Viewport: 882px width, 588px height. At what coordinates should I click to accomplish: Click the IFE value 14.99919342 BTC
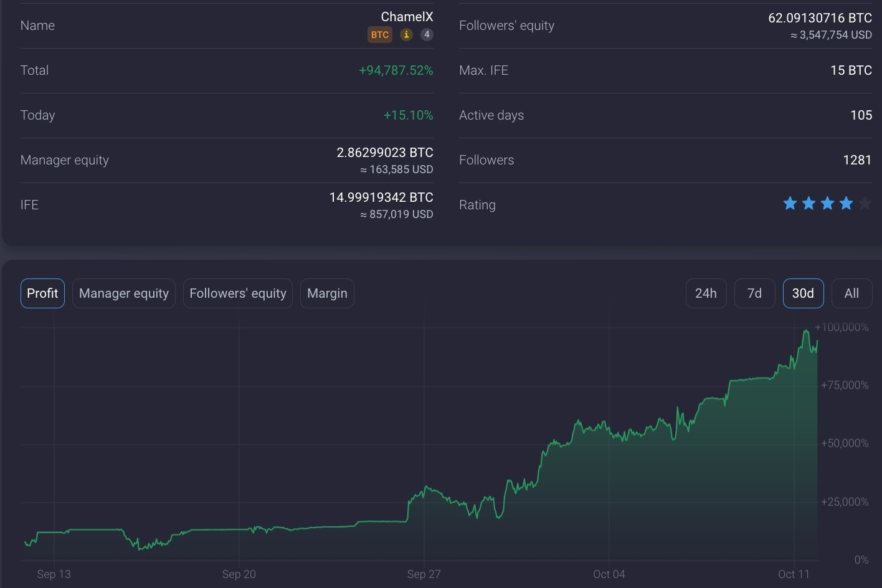pyautogui.click(x=381, y=197)
